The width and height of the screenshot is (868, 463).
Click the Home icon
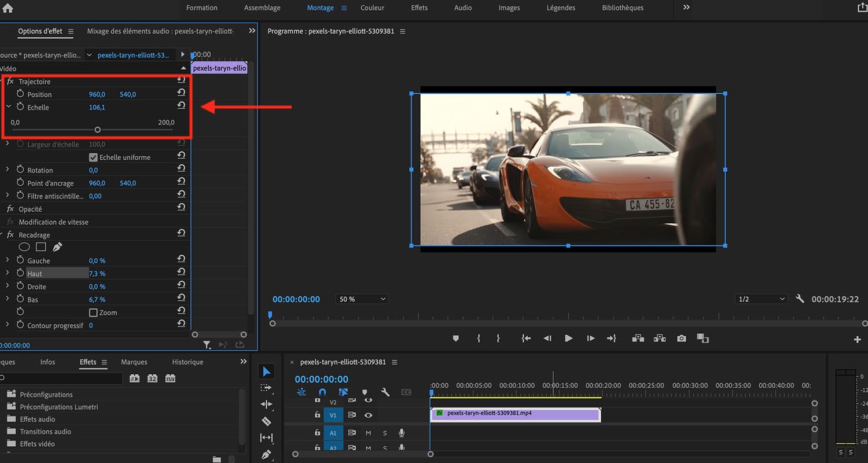[8, 8]
